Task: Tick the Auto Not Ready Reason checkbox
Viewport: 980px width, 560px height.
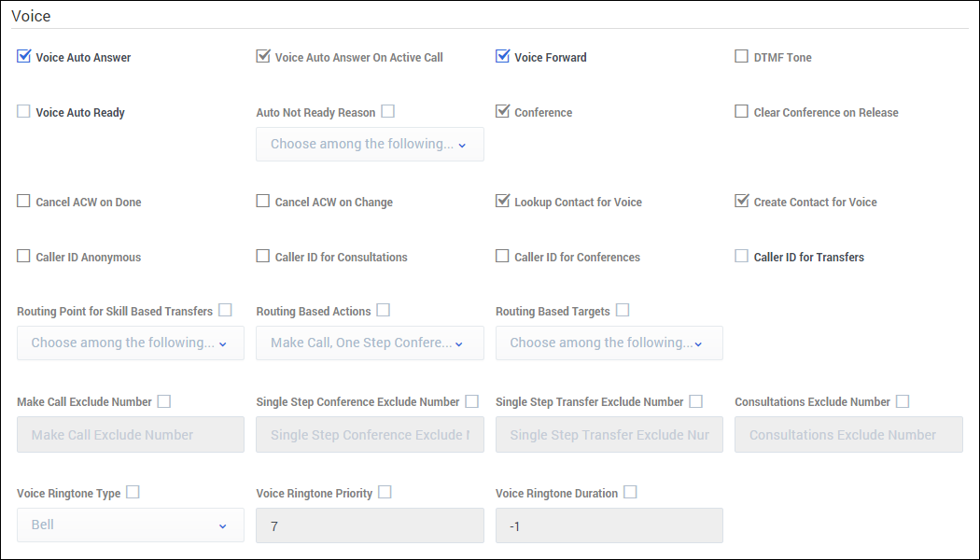Action: point(388,112)
